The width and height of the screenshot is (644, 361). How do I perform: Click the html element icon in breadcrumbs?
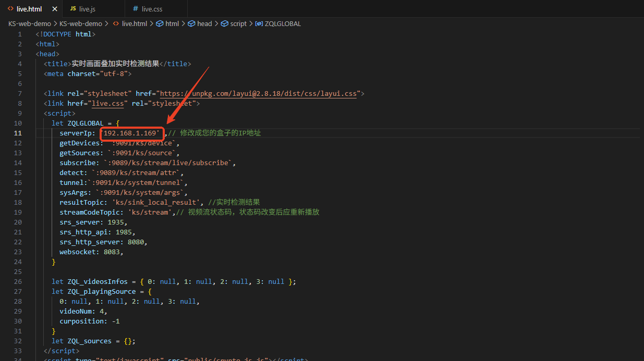(x=160, y=23)
